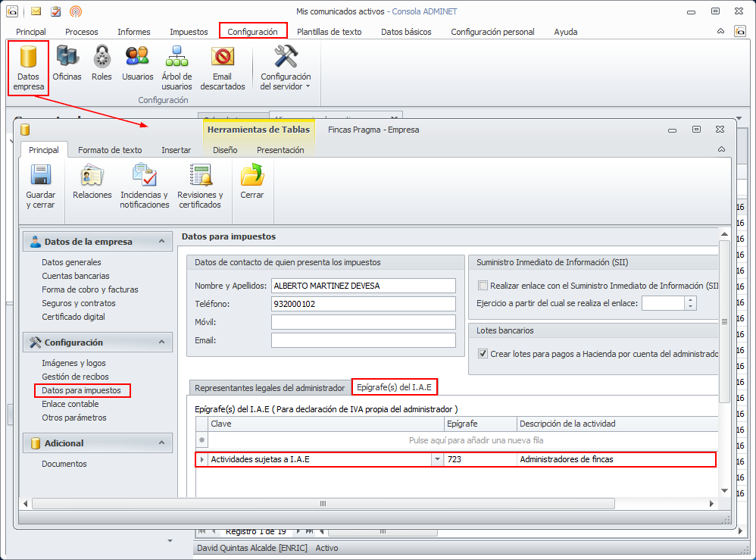Open Datos básicos tab
756x560 pixels.
(406, 32)
